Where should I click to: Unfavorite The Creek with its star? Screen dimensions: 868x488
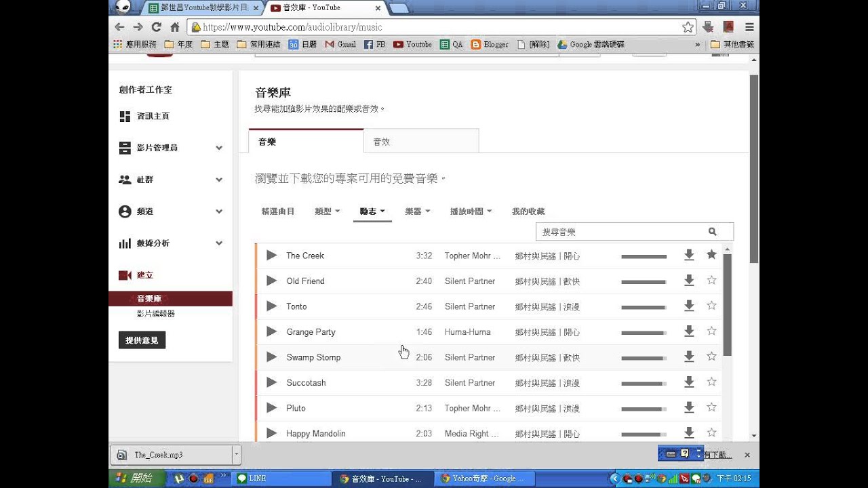coord(711,255)
